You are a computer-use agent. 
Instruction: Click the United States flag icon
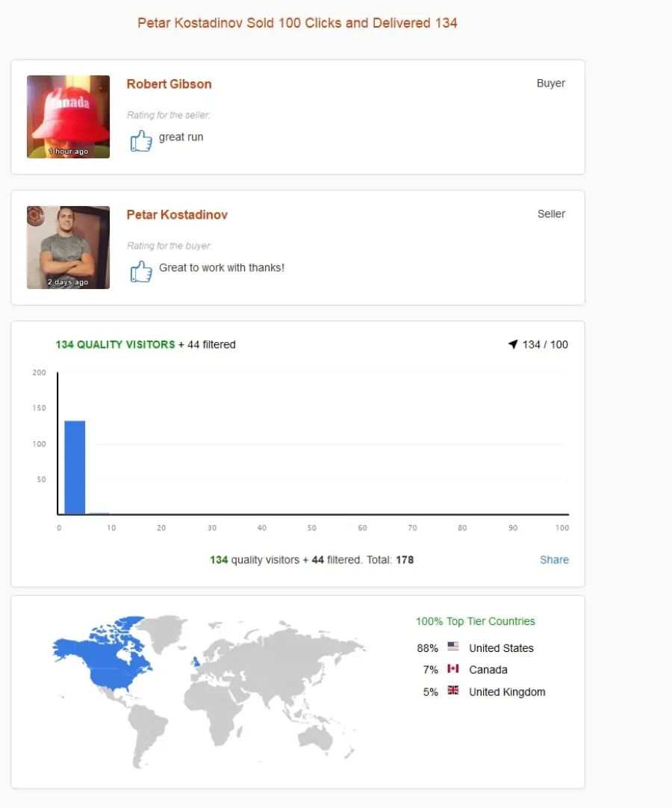tap(453, 646)
